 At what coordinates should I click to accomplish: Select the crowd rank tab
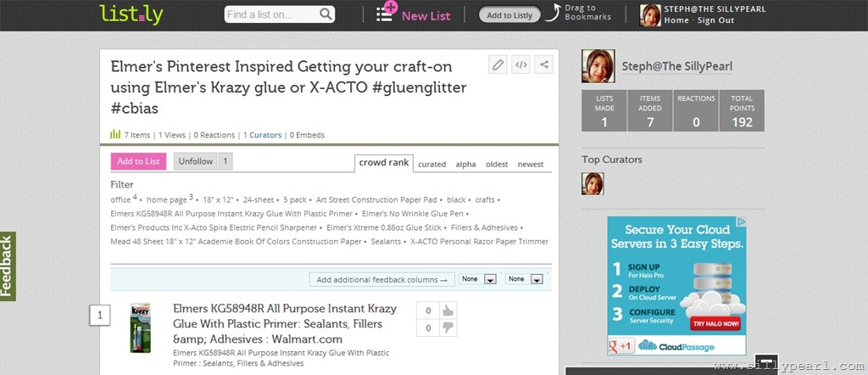pos(384,163)
